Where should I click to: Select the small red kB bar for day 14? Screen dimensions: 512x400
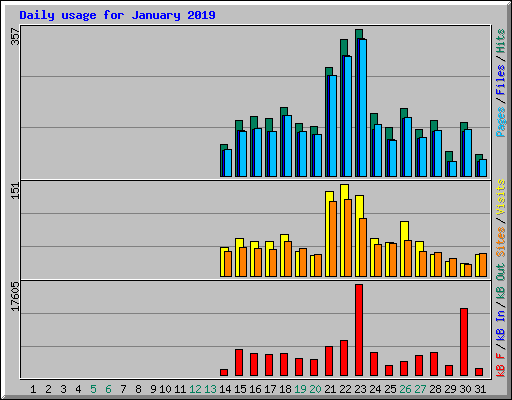coord(224,372)
